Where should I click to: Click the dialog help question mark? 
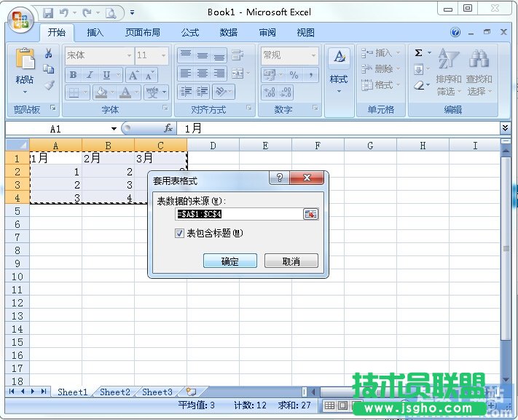click(278, 179)
